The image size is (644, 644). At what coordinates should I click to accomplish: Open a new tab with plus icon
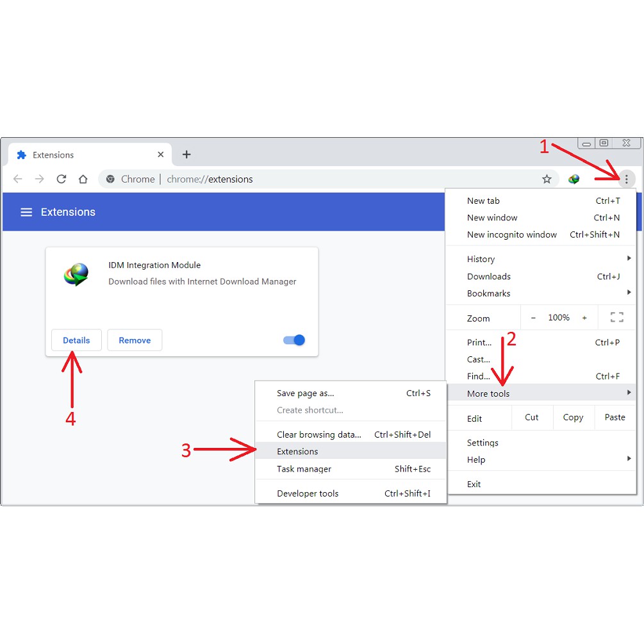(186, 154)
